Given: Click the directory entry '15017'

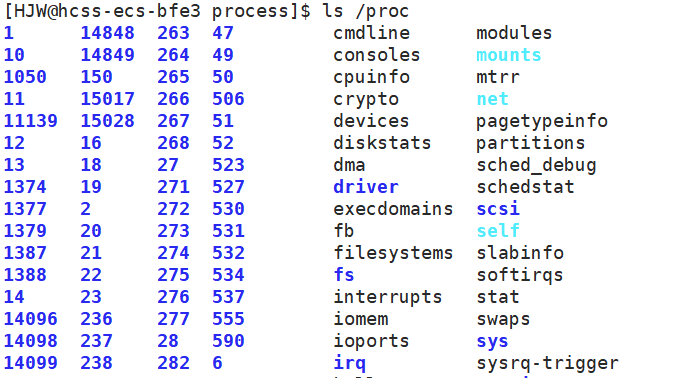Looking at the screenshot, I should click(x=107, y=99).
